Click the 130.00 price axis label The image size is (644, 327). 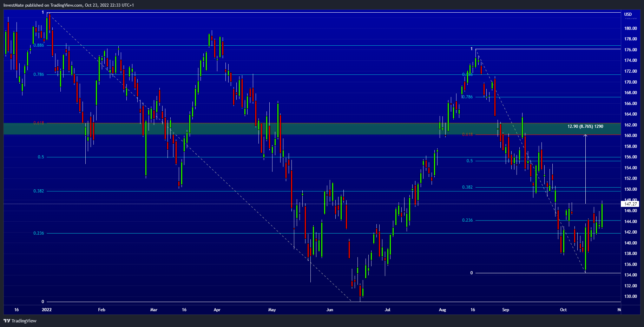tap(630, 296)
